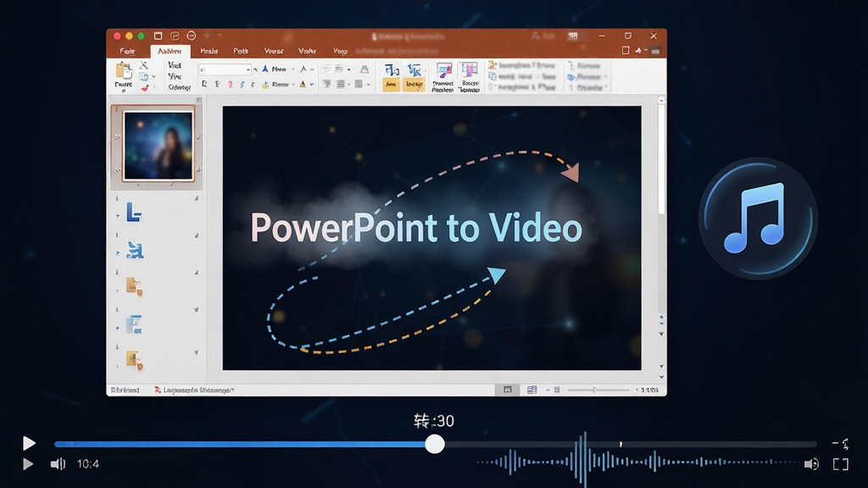Open the sixth ribbon tab
The width and height of the screenshot is (868, 488).
[307, 51]
